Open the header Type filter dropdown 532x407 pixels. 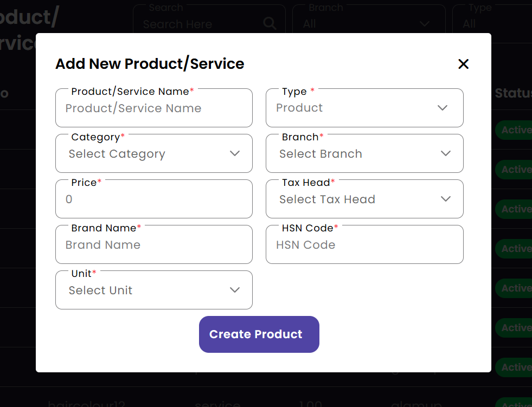tap(491, 24)
